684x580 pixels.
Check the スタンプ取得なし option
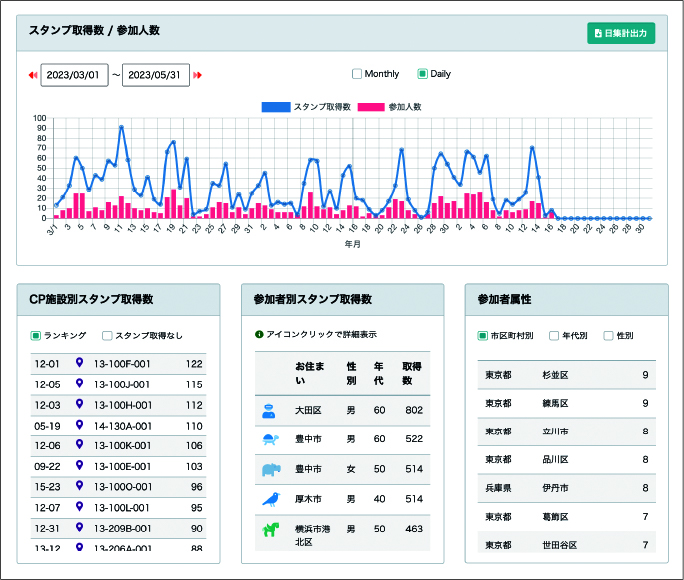(x=107, y=335)
